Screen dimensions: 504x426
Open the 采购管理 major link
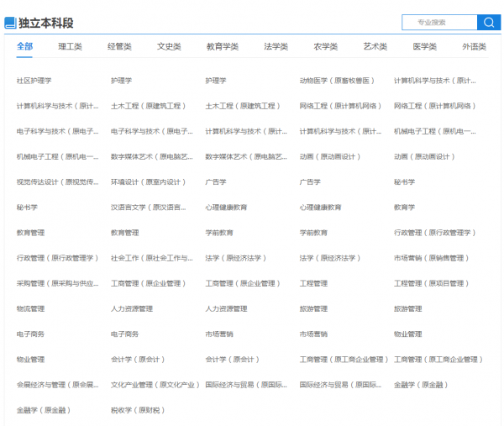click(57, 283)
